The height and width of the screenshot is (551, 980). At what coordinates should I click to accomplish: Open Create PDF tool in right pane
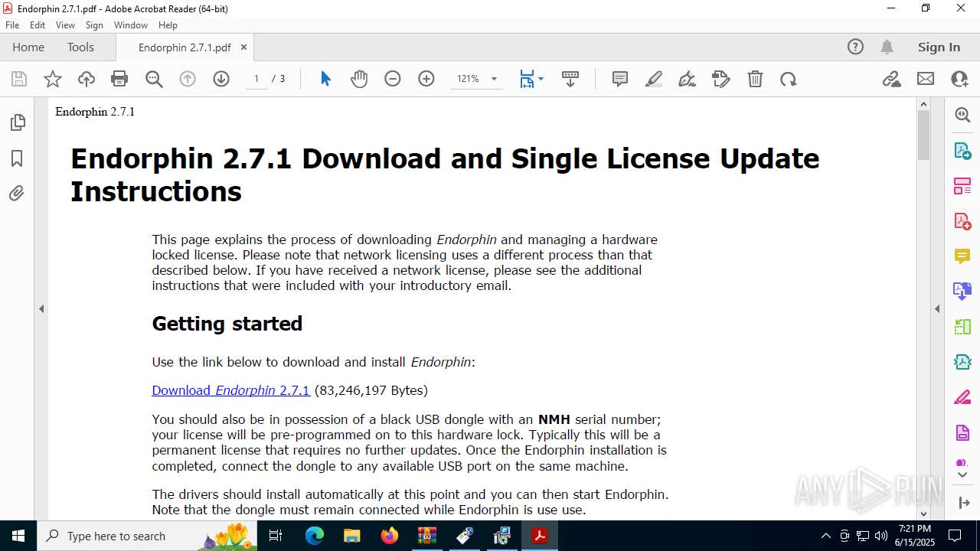point(962,221)
